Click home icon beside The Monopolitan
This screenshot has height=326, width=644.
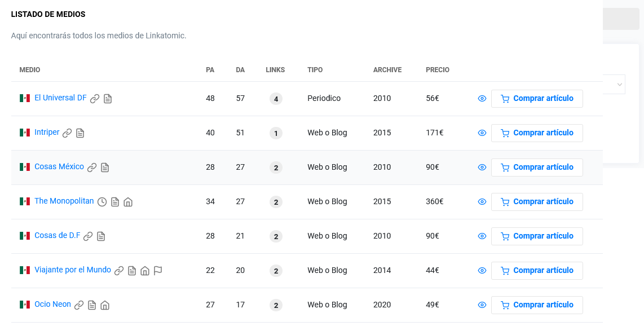(x=128, y=202)
